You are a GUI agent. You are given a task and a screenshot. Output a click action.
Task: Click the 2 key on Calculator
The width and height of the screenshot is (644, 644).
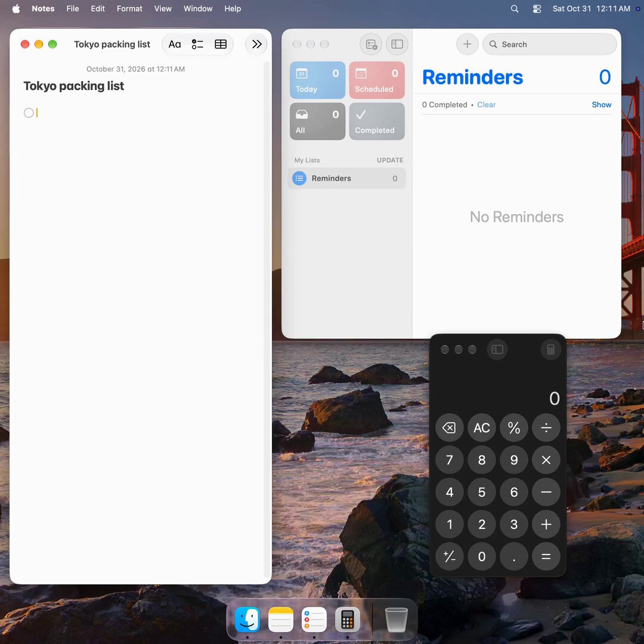(x=481, y=524)
